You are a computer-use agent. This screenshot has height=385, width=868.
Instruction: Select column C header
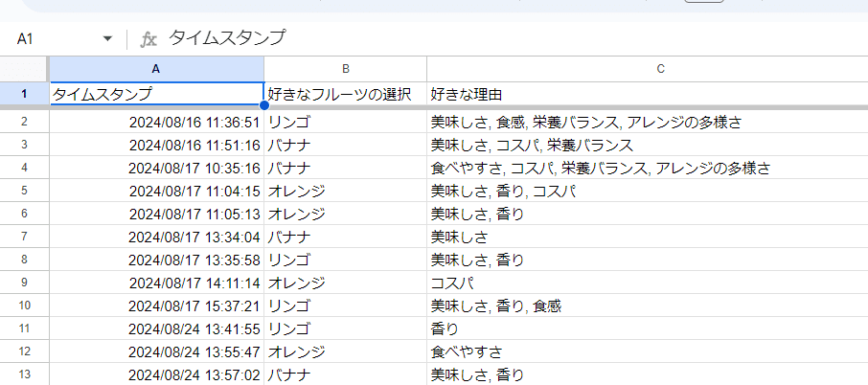pos(647,69)
